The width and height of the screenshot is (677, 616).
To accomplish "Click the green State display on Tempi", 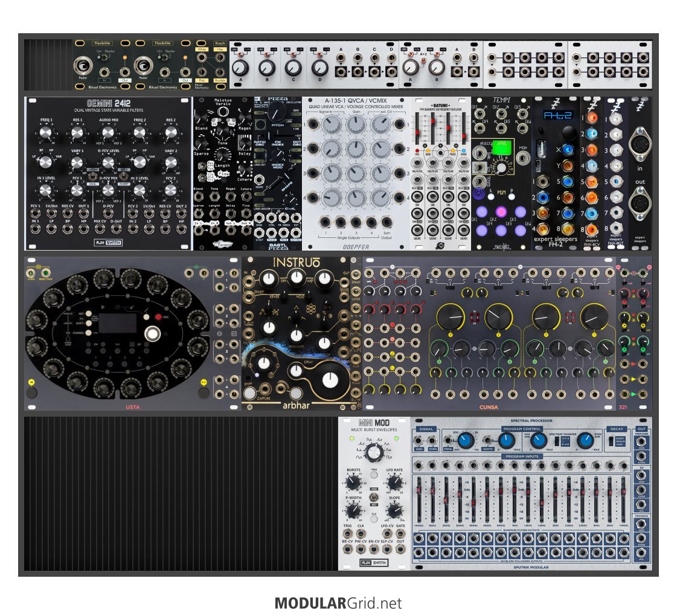I will [x=501, y=148].
